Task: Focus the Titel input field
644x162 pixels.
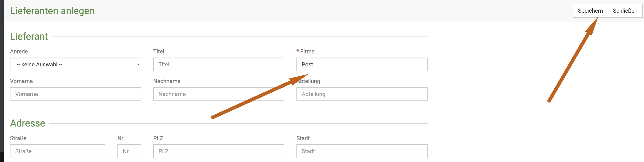Action: [x=219, y=64]
